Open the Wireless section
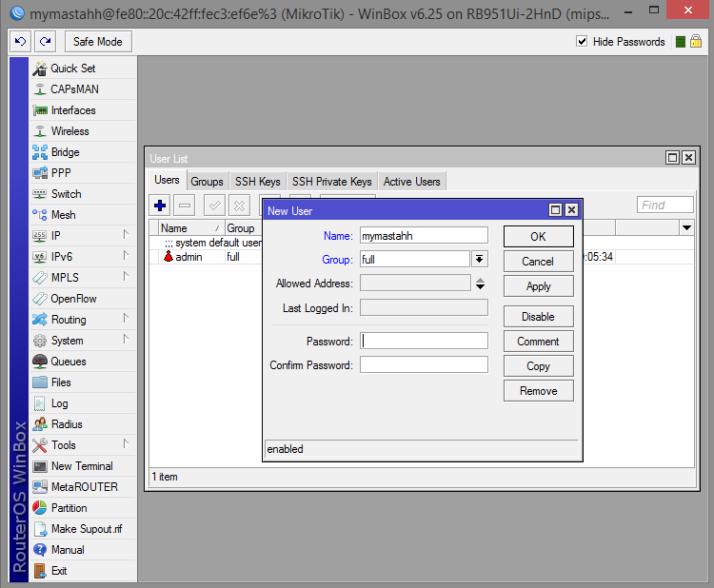714x588 pixels. [x=83, y=131]
